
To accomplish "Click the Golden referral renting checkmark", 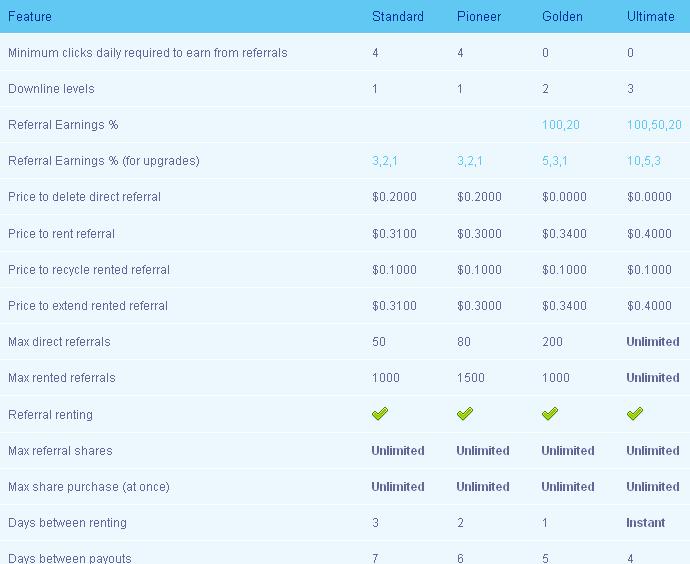I will coord(550,414).
